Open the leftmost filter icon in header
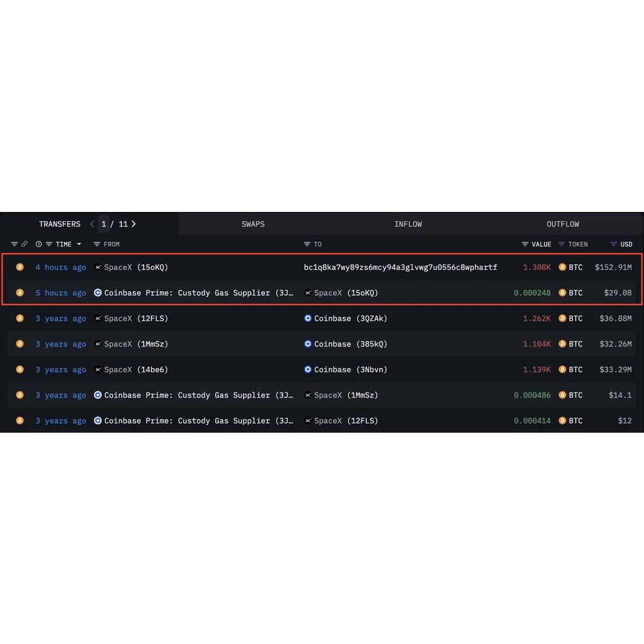The width and height of the screenshot is (644, 644). point(14,244)
